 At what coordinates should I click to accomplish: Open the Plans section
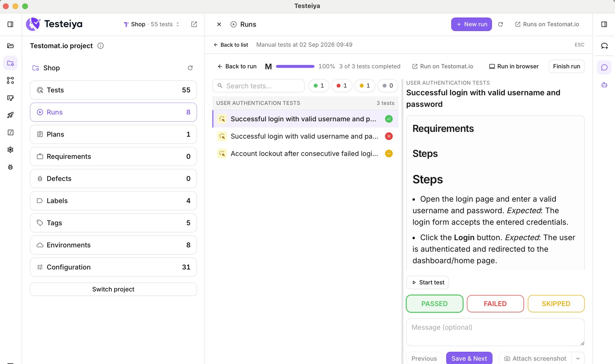[113, 134]
